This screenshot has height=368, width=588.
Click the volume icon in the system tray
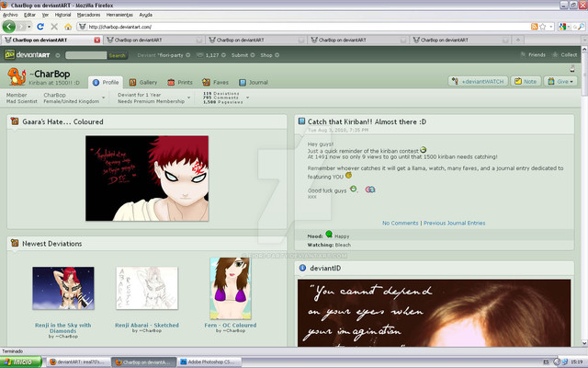558,362
